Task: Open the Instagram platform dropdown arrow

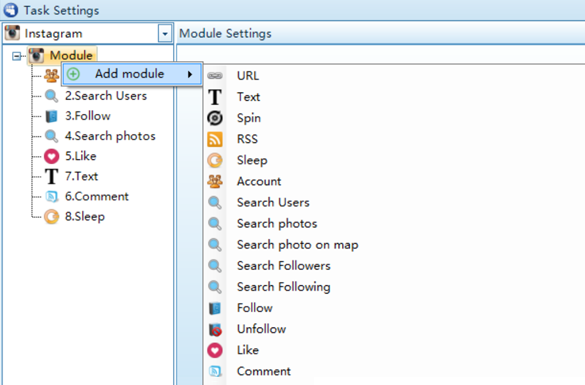Action: click(165, 34)
